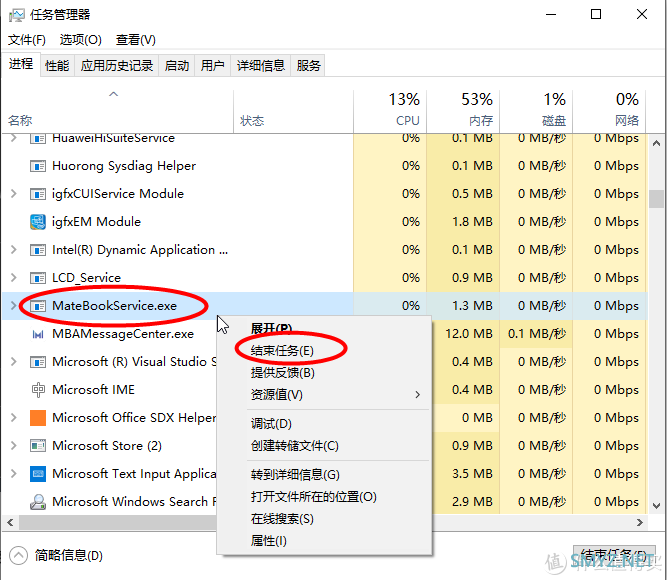Click the horizontal scrollbar right arrow

point(639,523)
